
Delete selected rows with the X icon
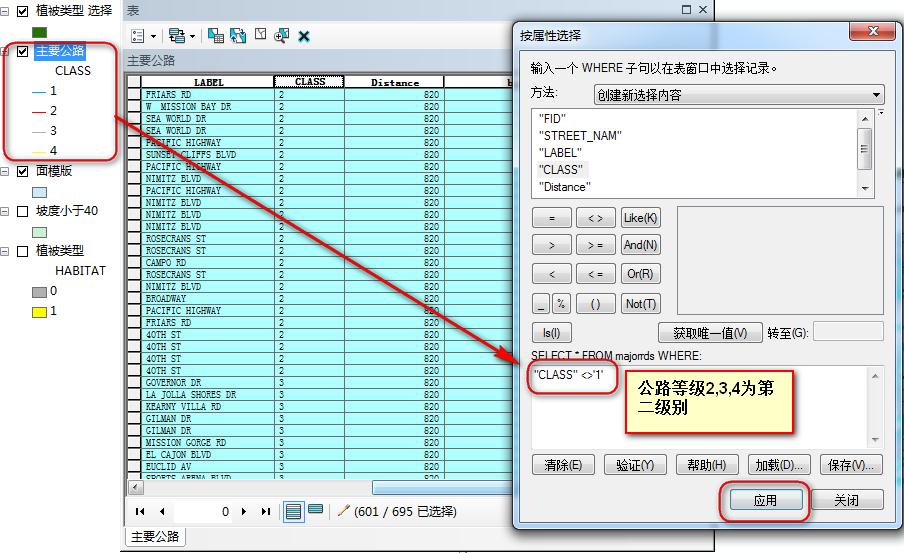(x=304, y=36)
